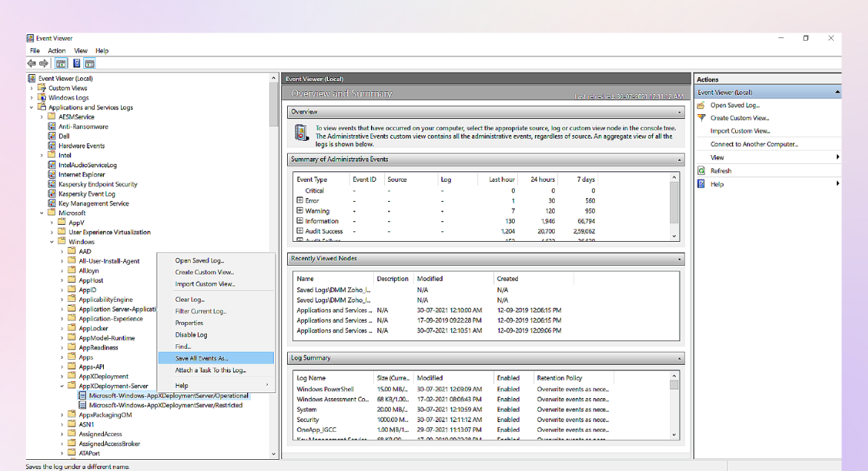The image size is (868, 471).
Task: Expand the Windows Logs tree node
Action: [x=32, y=98]
